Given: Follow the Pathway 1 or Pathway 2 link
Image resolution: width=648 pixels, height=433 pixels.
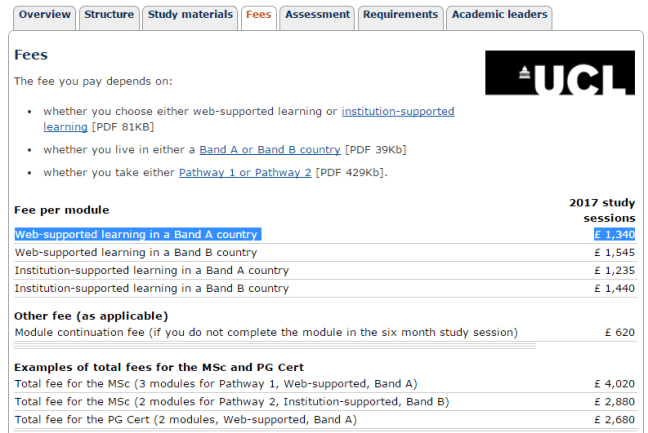Looking at the screenshot, I should 245,173.
